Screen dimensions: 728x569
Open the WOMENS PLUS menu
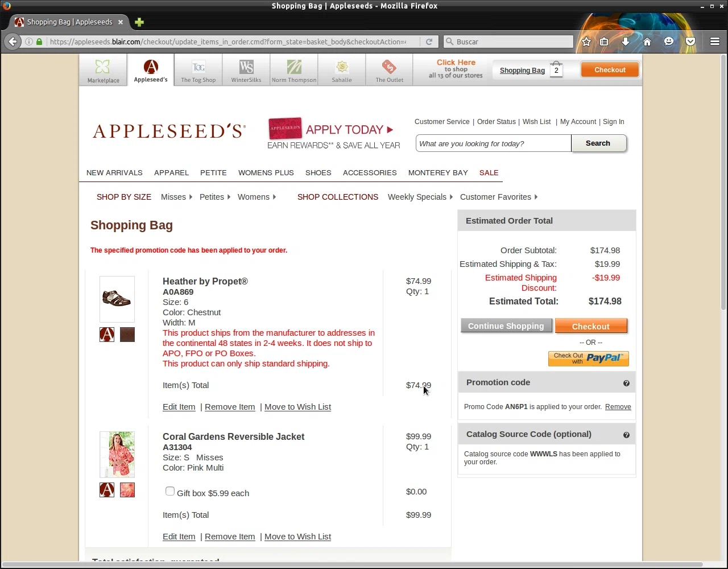266,172
